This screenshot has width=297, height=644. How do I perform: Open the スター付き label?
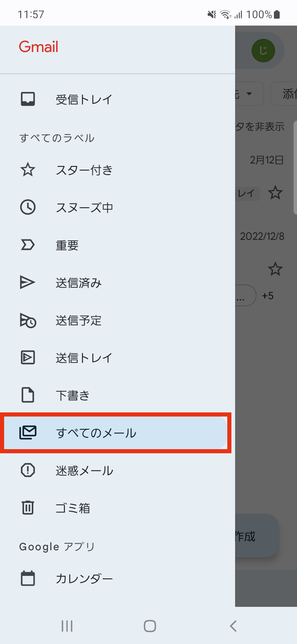tap(118, 170)
